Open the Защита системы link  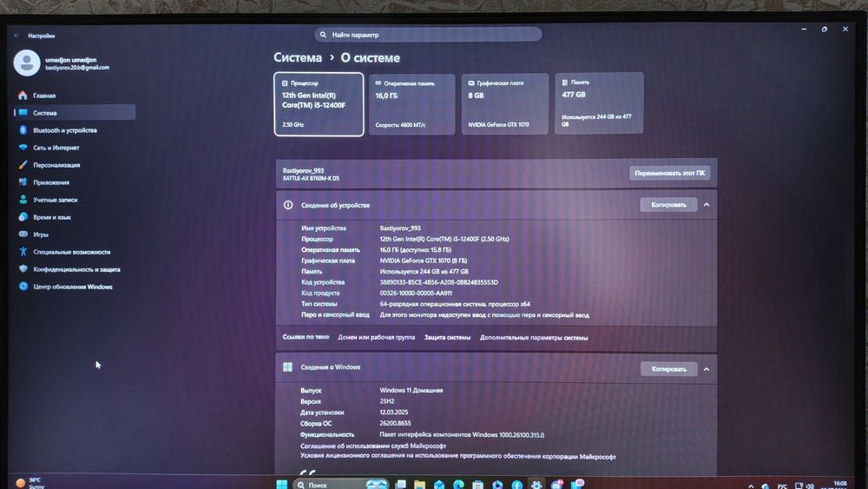click(x=447, y=337)
